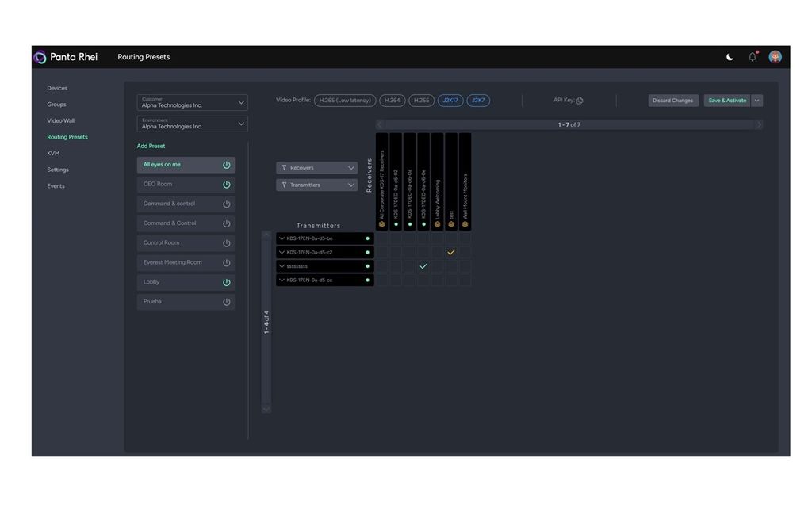Uncheck the yellow routing checkmark for KDS-17EN-0a-d5-c2

[450, 253]
